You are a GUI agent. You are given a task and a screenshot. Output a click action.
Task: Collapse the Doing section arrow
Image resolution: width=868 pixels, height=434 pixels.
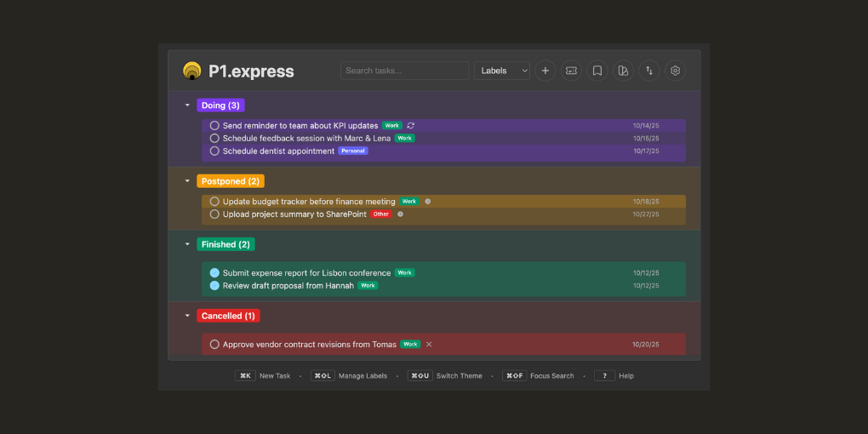[x=187, y=106]
